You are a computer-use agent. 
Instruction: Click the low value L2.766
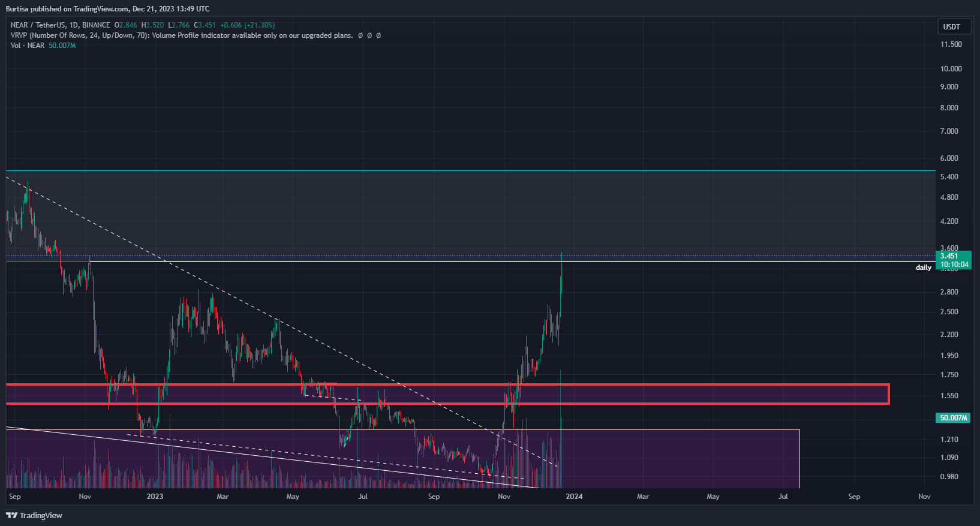click(x=179, y=25)
